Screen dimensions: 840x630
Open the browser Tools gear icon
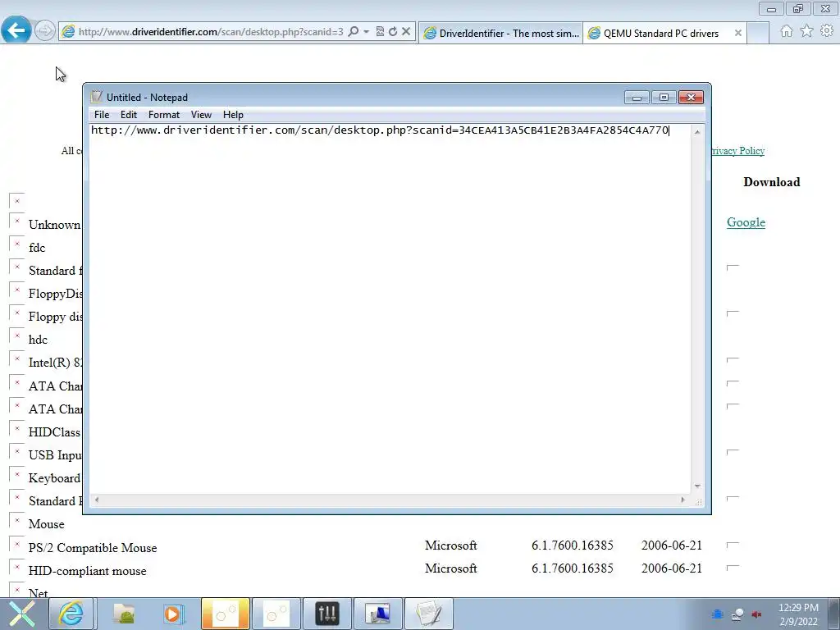(827, 31)
